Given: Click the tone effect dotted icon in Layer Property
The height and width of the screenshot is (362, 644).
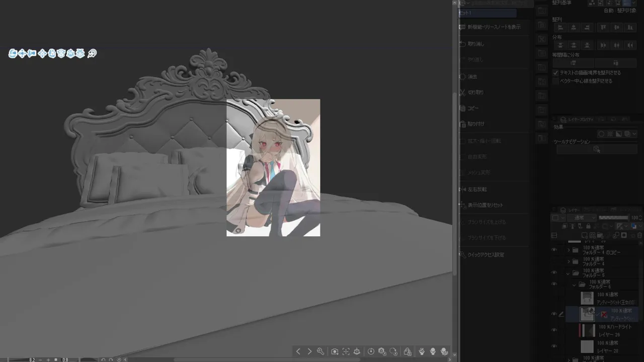Looking at the screenshot, I should [610, 134].
